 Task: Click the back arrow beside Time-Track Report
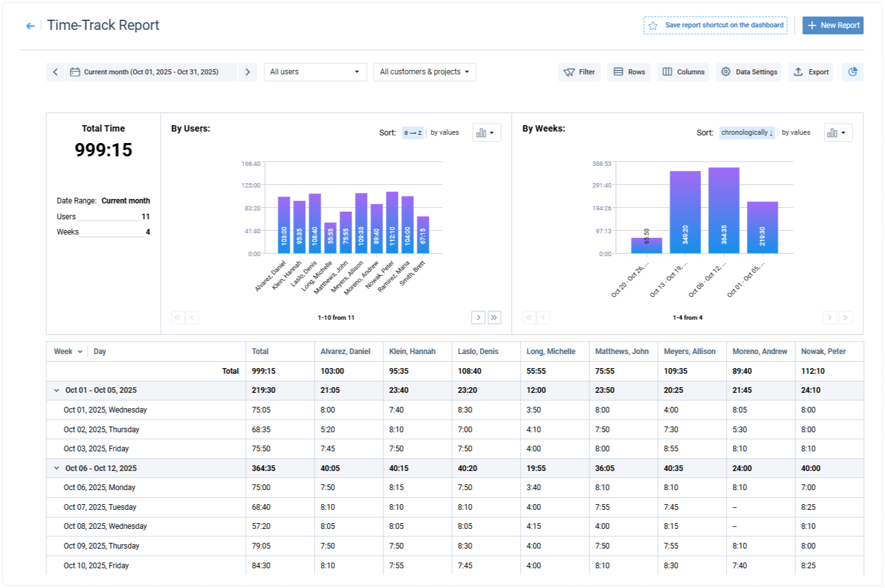point(30,26)
